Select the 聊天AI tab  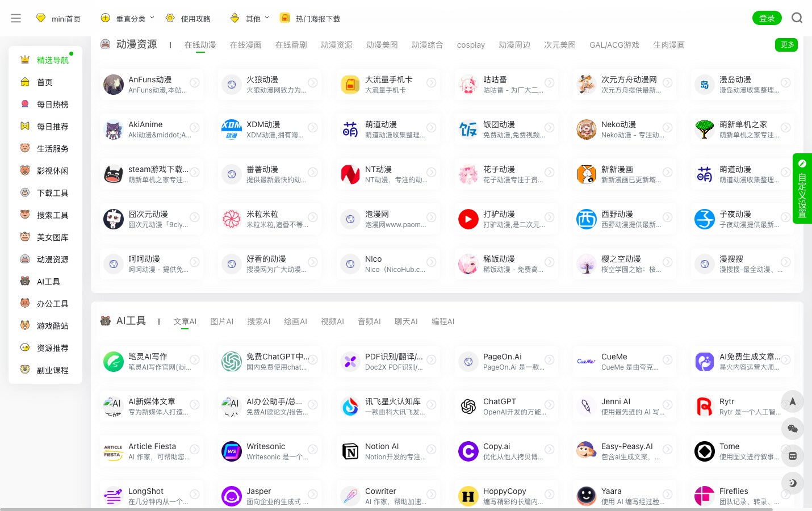pyautogui.click(x=406, y=321)
